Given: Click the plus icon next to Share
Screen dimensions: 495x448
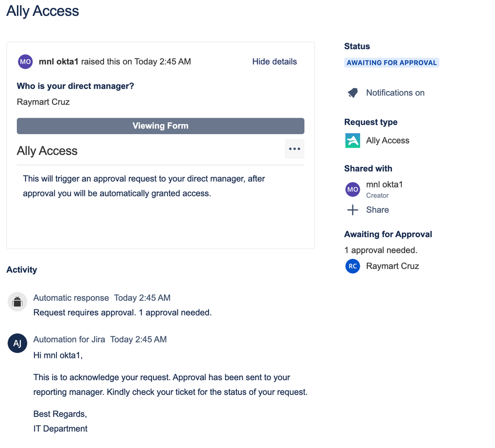Looking at the screenshot, I should 353,210.
